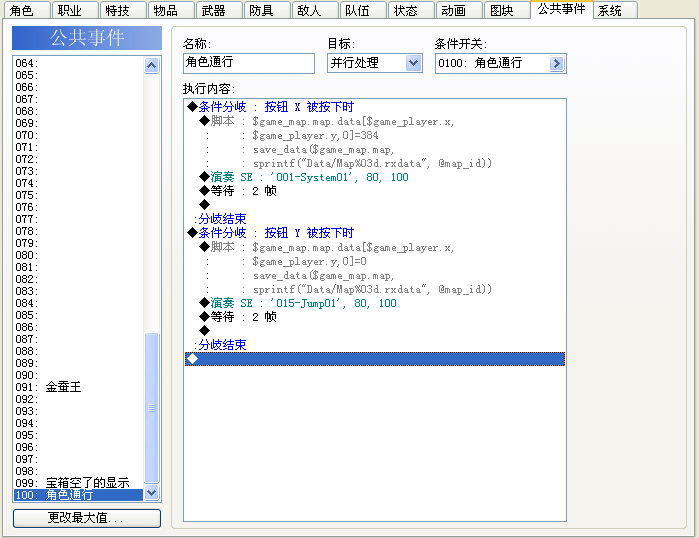The width and height of the screenshot is (699, 538).
Task: Open the 防具 tab
Action: (267, 10)
